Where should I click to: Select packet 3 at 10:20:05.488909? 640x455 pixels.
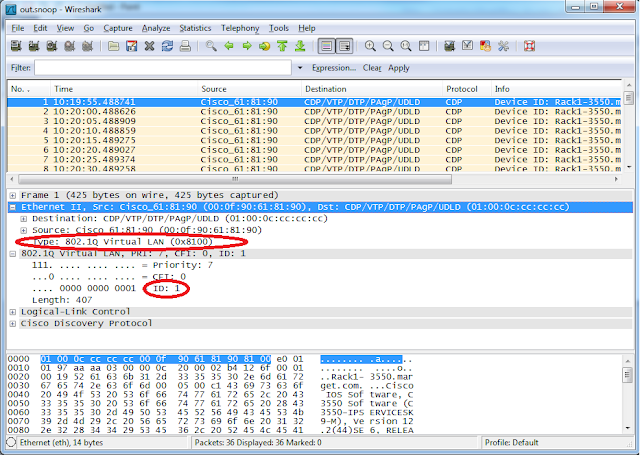click(314, 121)
